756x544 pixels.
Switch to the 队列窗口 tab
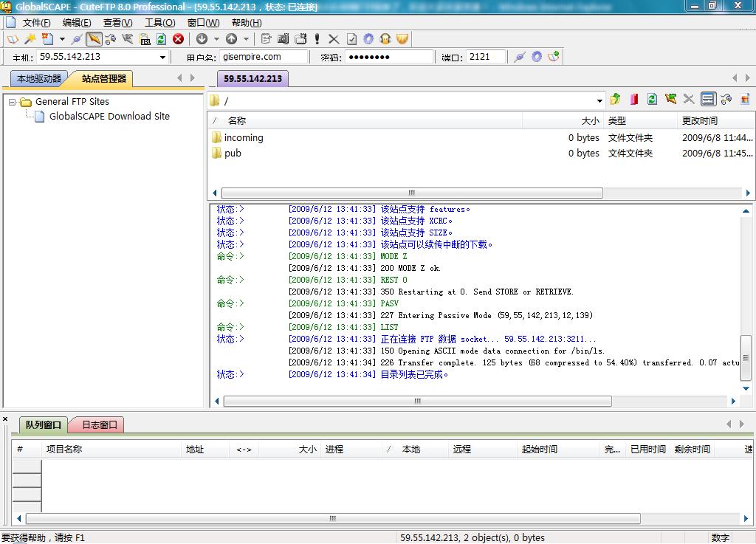pos(44,425)
